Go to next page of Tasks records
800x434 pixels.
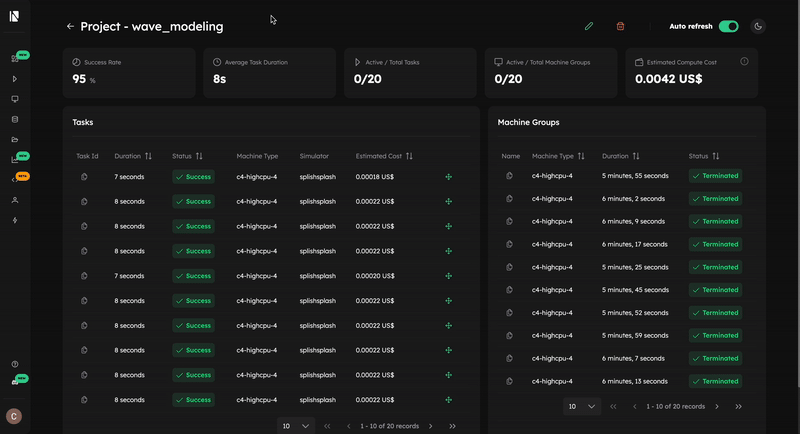pyautogui.click(x=431, y=426)
